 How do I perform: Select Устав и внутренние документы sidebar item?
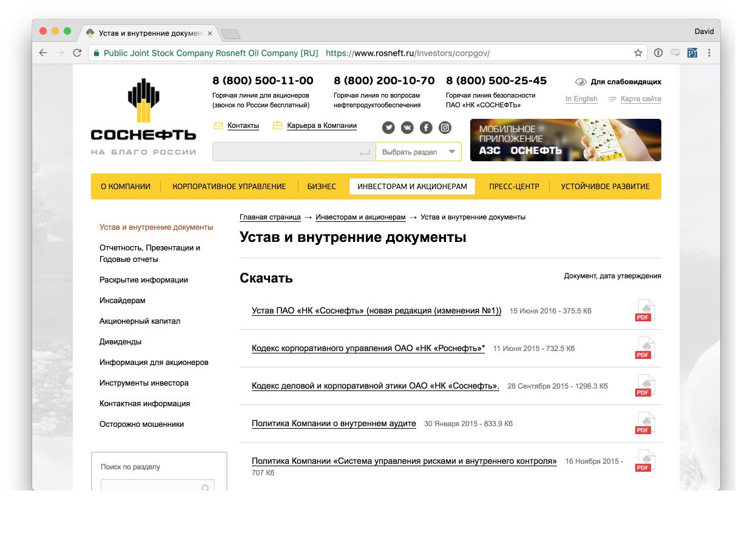[157, 227]
